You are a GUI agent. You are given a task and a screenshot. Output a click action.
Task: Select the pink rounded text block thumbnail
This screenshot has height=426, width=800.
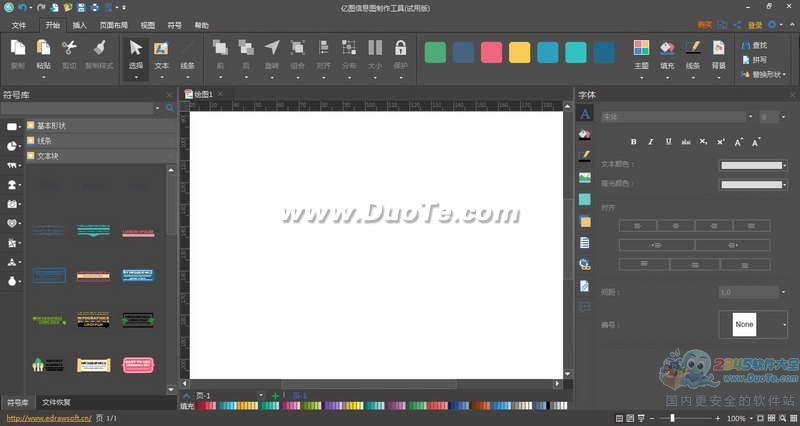[138, 365]
